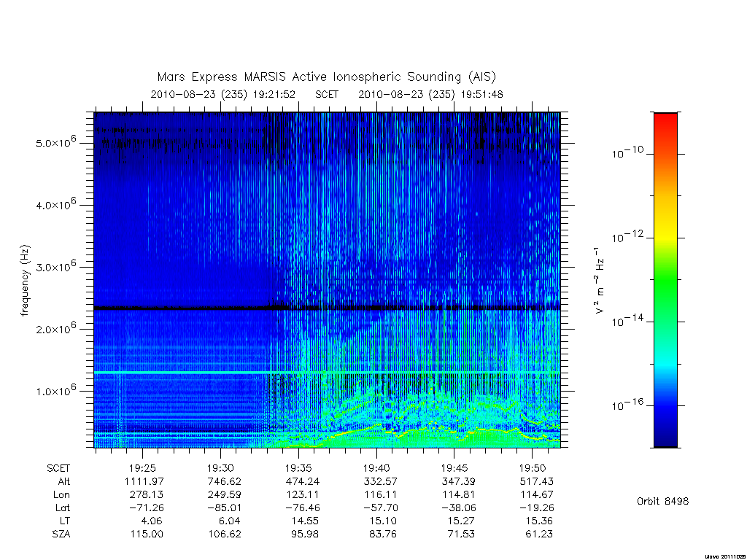Click the 19:30 SCET time label
The height and width of the screenshot is (560, 747).
tap(220, 468)
